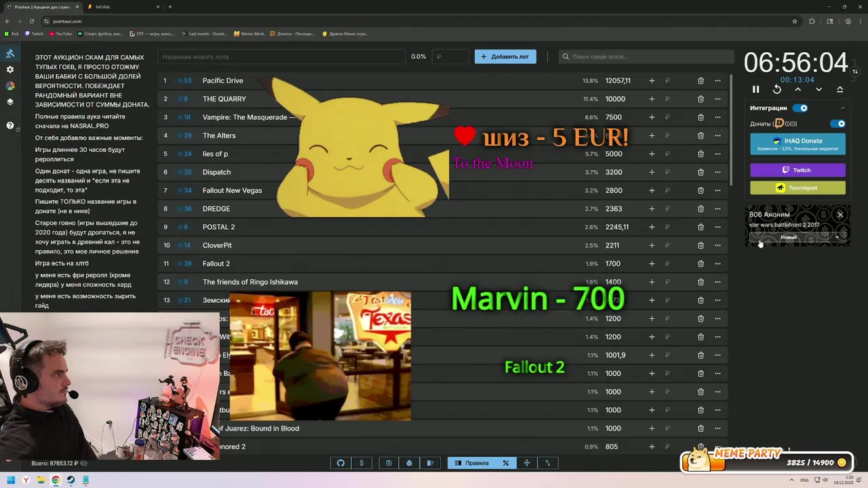Viewport: 868px width, 488px height.
Task: Click the IHAQ Donate integration button
Action: coord(797,144)
